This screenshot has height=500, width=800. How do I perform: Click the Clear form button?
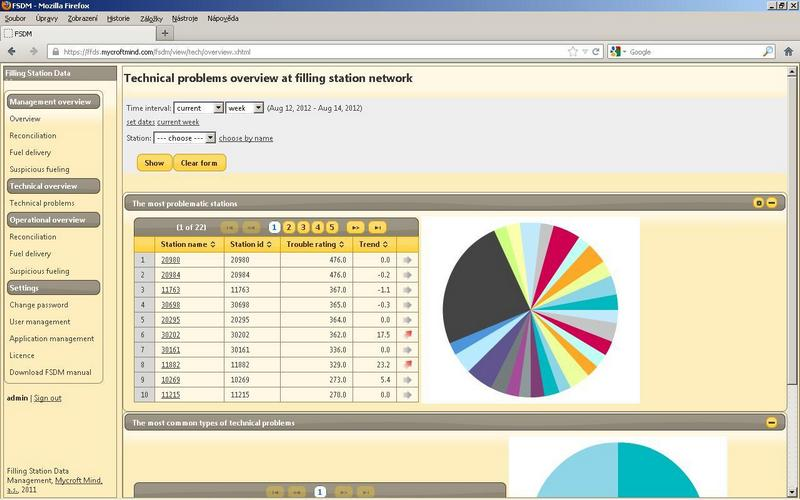[x=199, y=163]
